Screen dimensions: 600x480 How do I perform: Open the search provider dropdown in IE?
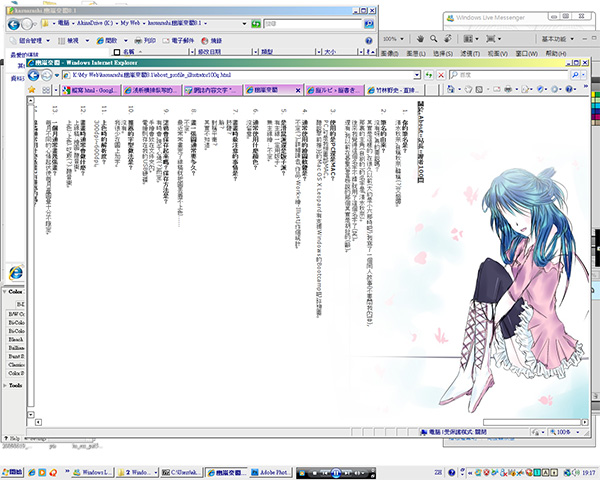[x=584, y=75]
